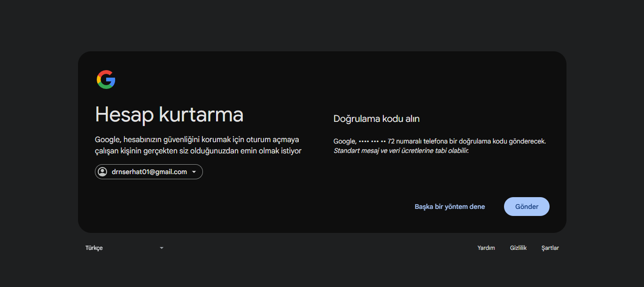Choose "Başka bir yöntem dene"
This screenshot has height=287, width=644.
click(x=450, y=207)
